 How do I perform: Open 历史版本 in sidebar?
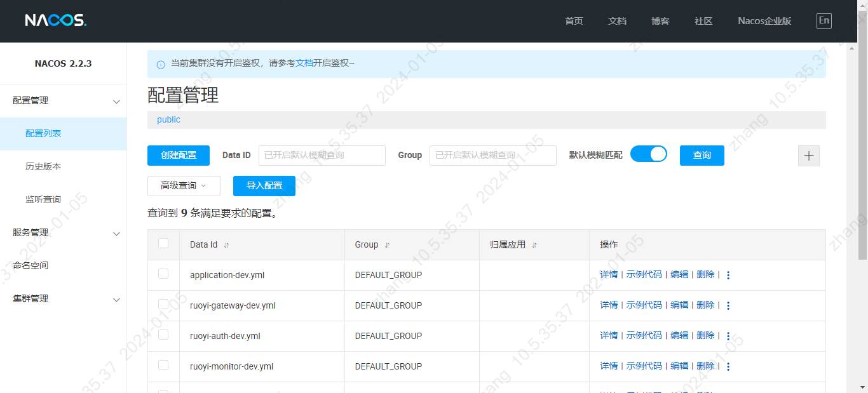(64, 167)
